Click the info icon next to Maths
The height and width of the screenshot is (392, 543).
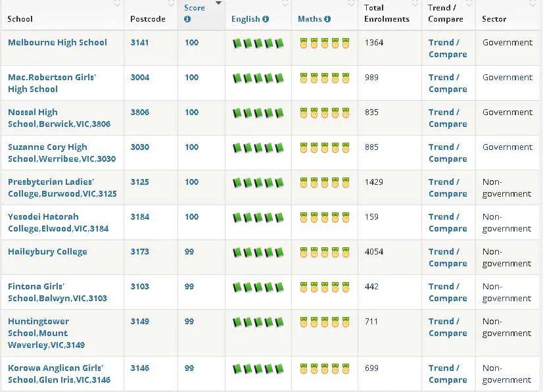[x=327, y=19]
